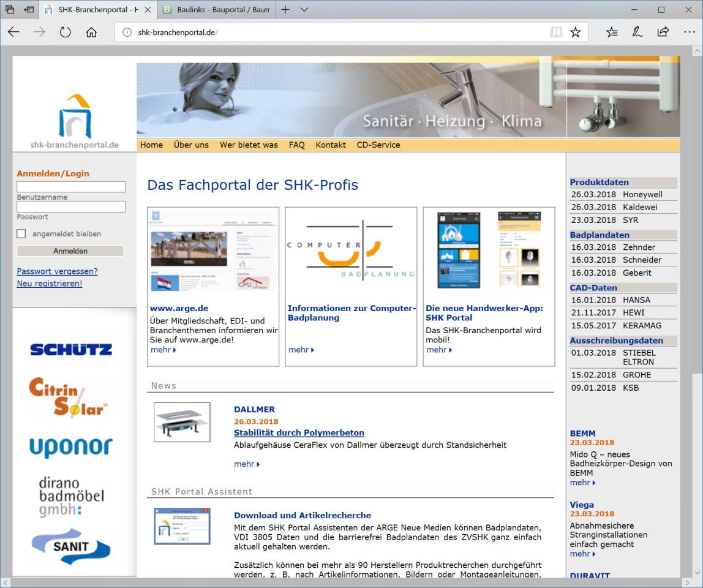Open the browser settings and more menu

(x=689, y=32)
